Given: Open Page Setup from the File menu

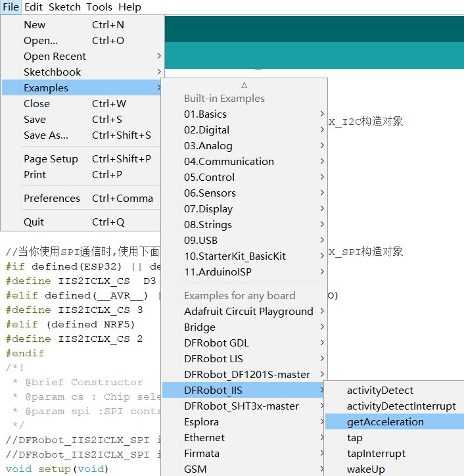Looking at the screenshot, I should 81,158.
